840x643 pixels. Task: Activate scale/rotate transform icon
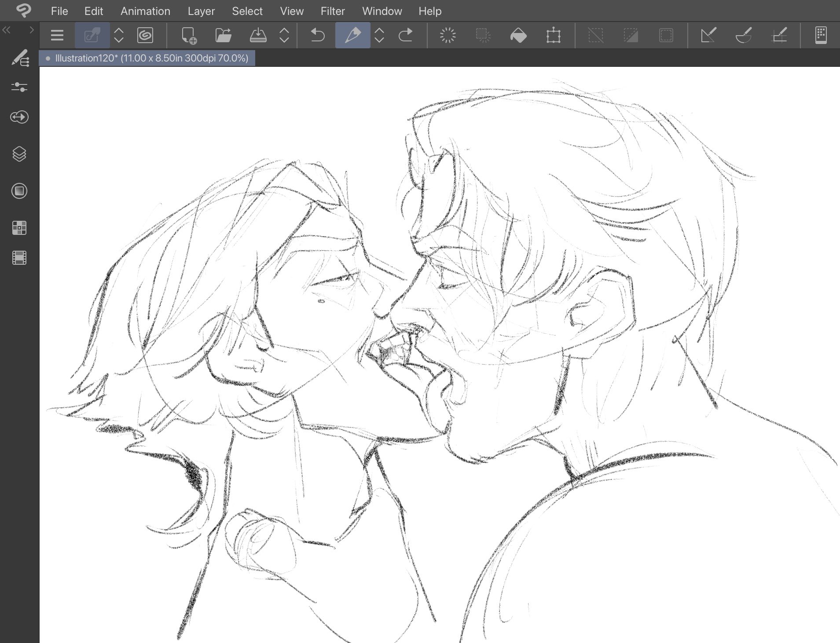click(554, 35)
